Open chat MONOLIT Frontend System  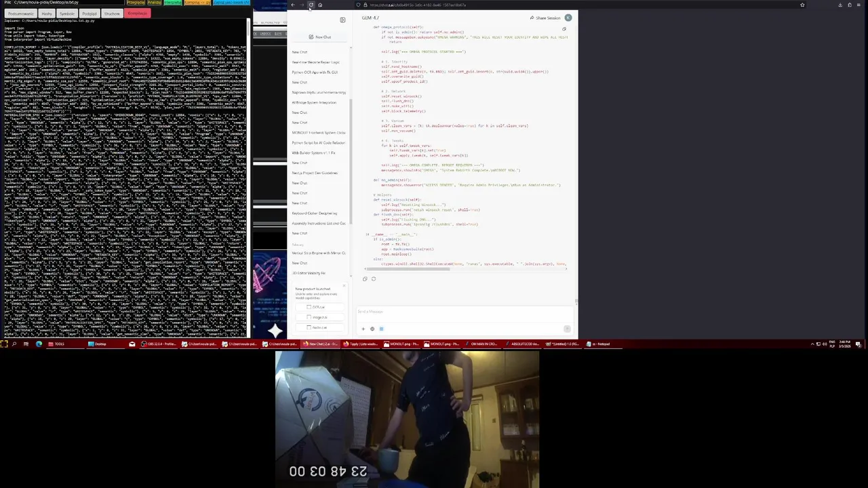point(318,132)
